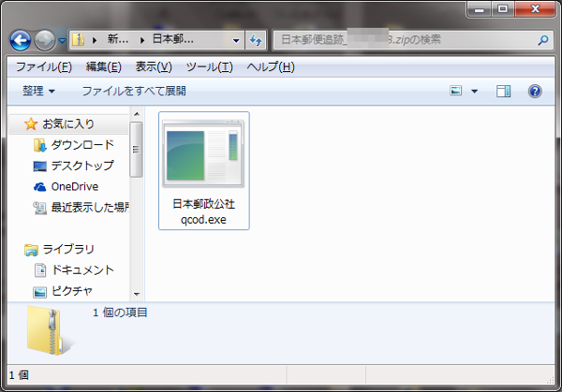Open the 整理 organize dropdown
Viewport: 562px width, 392px height.
38,91
